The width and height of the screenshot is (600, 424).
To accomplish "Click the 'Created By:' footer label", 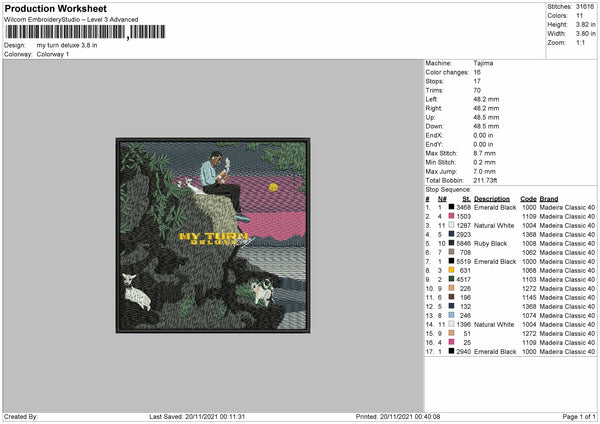I will tap(21, 417).
